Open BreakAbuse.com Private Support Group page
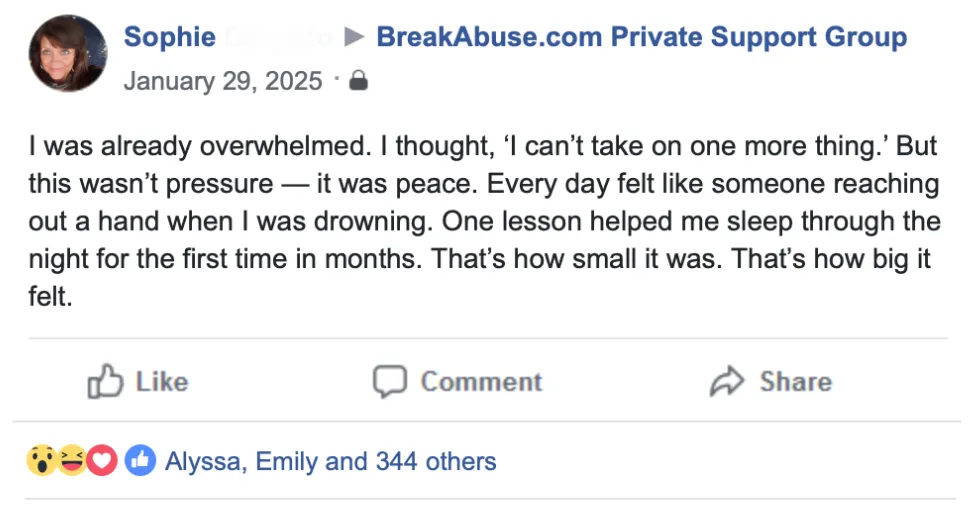Viewport: 974px width, 518px height. tap(642, 37)
